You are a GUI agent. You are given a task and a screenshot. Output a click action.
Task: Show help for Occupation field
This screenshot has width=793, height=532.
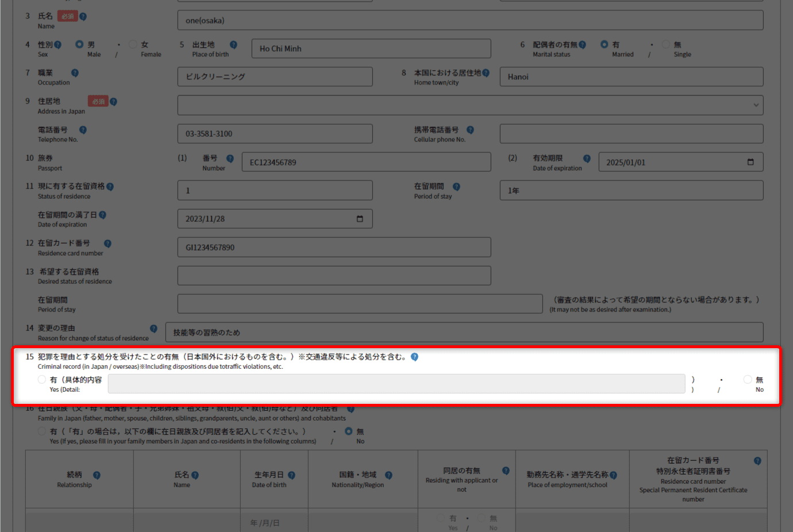coord(75,73)
